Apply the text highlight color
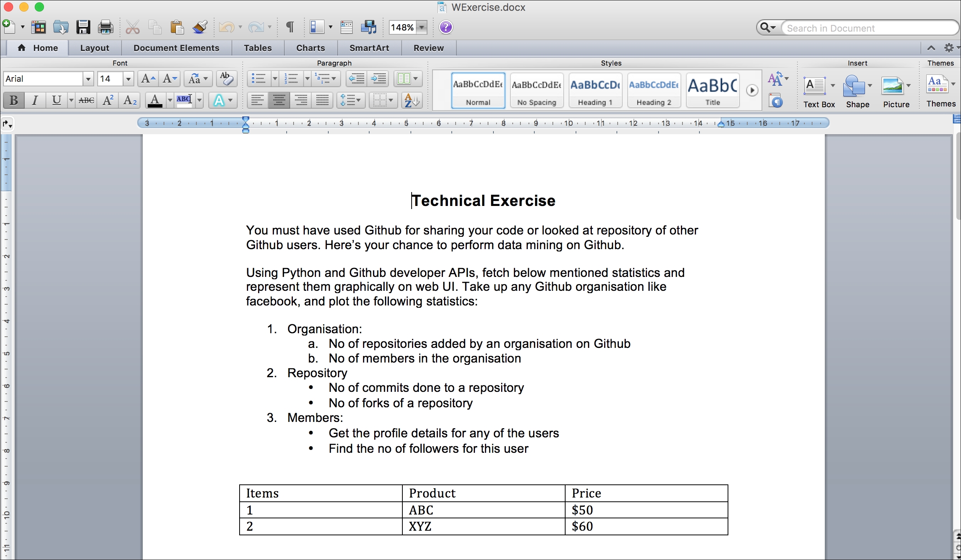 pos(184,101)
